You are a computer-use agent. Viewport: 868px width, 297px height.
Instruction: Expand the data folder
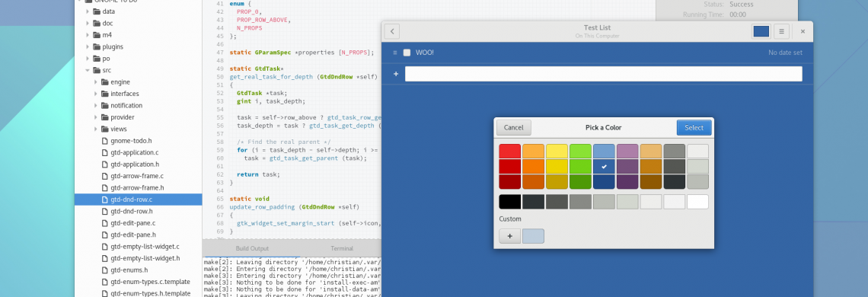(x=88, y=11)
